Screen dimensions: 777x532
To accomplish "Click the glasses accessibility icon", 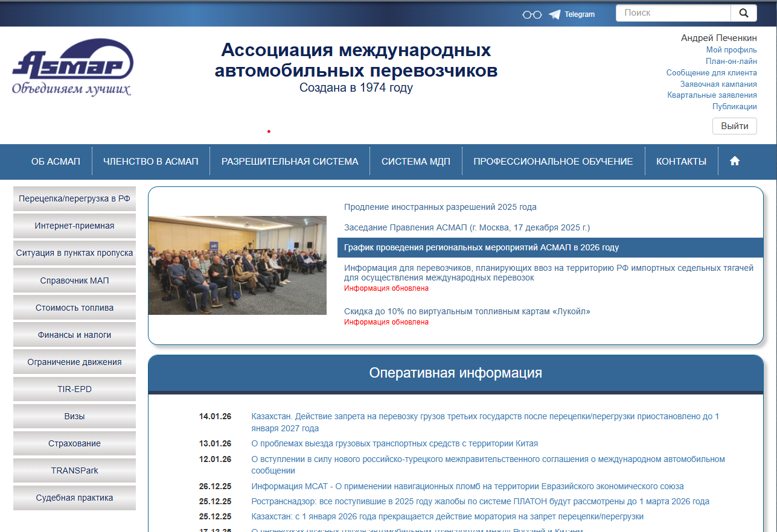I will pos(532,14).
